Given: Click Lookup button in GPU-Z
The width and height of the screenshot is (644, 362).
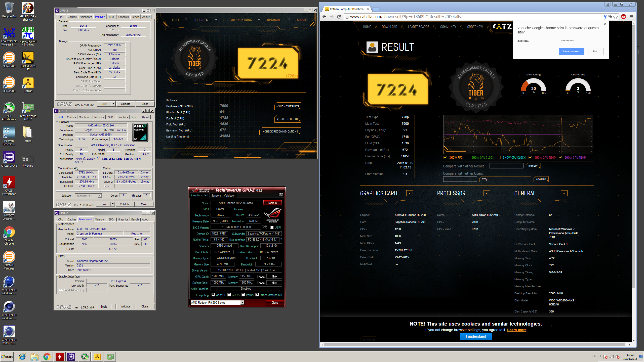Looking at the screenshot, I should pos(272,203).
